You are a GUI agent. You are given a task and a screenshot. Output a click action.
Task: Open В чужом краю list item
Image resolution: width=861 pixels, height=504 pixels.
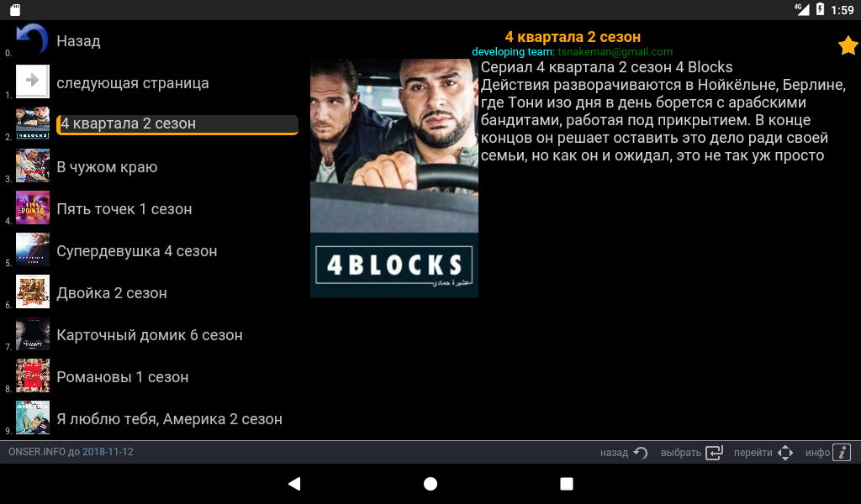click(x=107, y=166)
